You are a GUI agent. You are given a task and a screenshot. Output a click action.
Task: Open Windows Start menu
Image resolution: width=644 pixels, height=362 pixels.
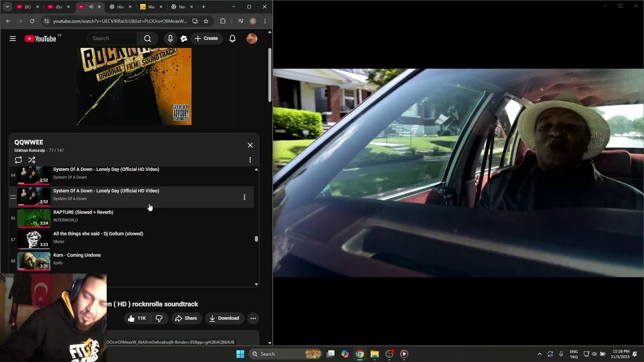pos(240,354)
